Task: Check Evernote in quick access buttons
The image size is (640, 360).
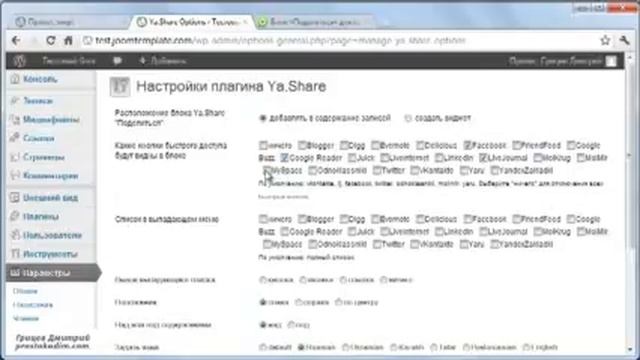Action: (376, 145)
